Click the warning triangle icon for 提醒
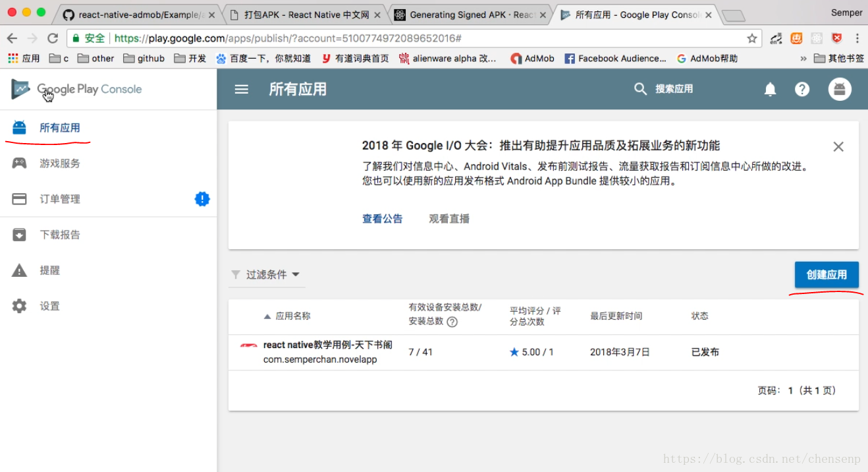The image size is (868, 472). 19,270
